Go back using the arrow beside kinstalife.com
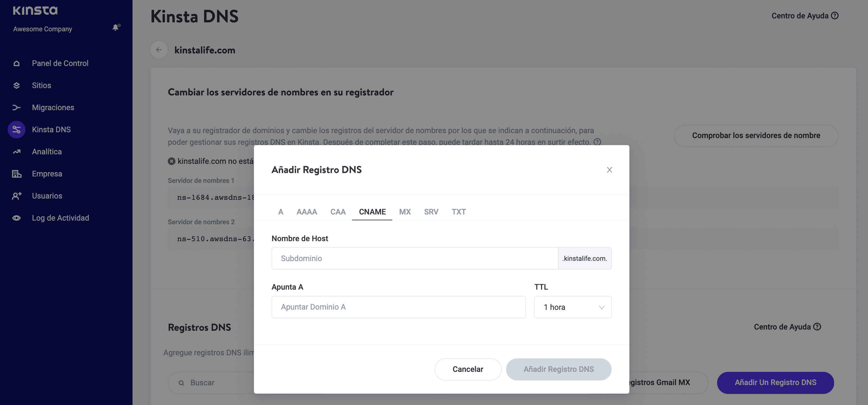This screenshot has height=405, width=868. click(x=159, y=50)
